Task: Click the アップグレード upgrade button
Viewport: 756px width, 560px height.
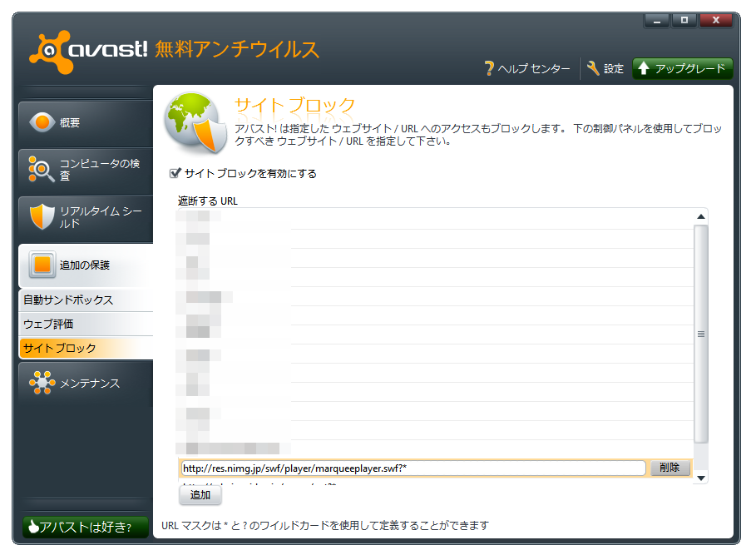Action: pos(682,68)
